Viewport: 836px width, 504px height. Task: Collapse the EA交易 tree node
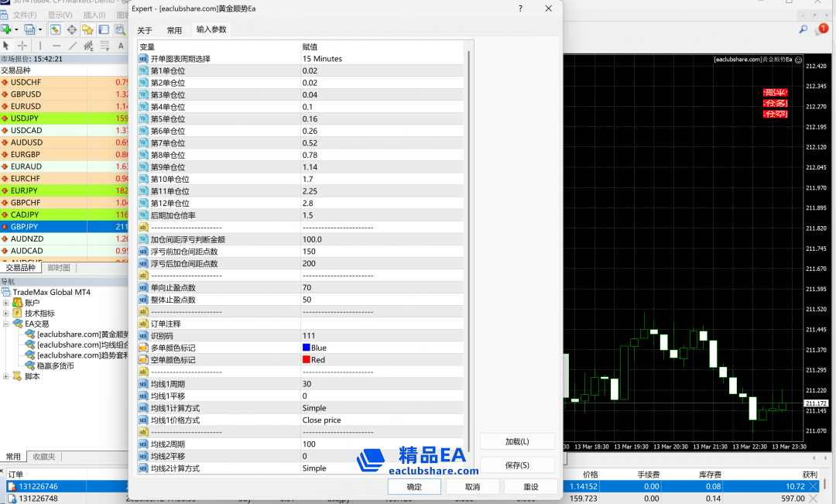6,324
